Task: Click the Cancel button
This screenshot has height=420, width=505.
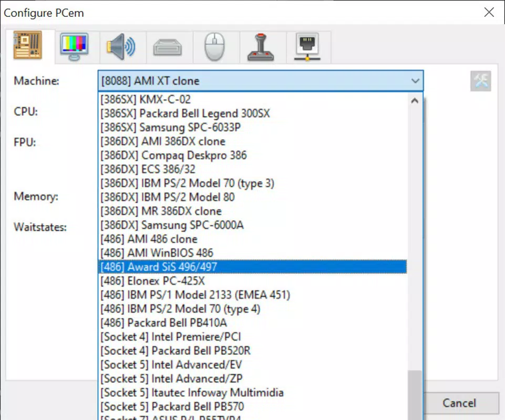Action: (459, 403)
